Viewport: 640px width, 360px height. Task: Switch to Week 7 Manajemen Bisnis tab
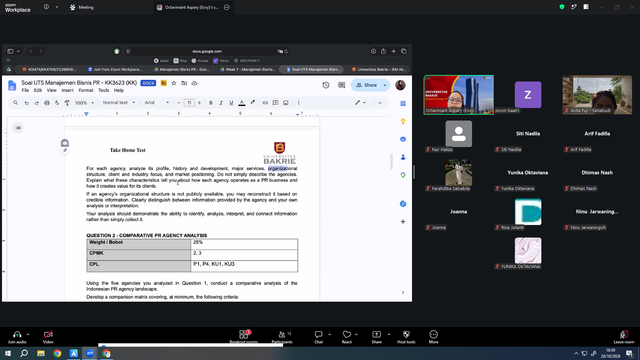pos(247,69)
